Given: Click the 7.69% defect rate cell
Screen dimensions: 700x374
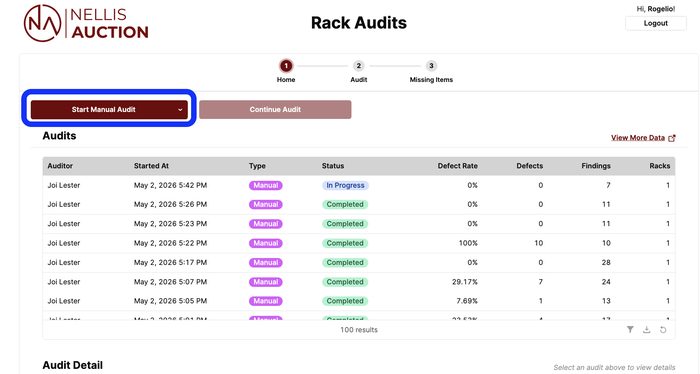Looking at the screenshot, I should [x=467, y=301].
